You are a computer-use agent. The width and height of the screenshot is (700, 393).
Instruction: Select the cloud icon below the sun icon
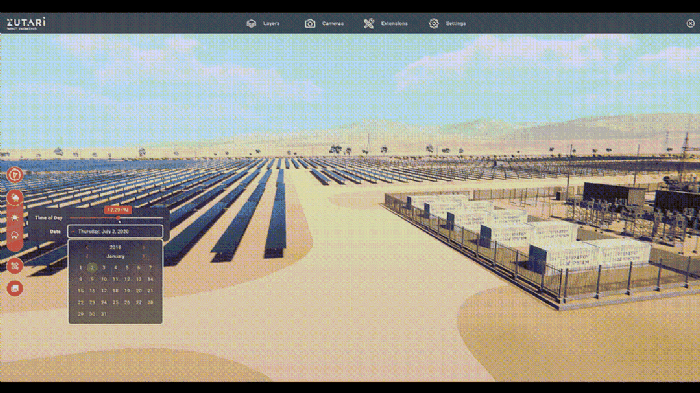click(x=15, y=235)
